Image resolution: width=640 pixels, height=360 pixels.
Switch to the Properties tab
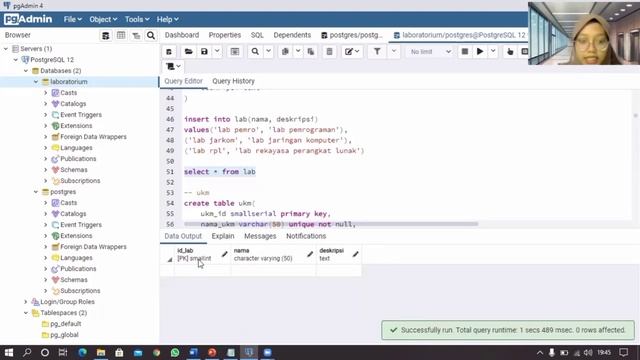[224, 35]
